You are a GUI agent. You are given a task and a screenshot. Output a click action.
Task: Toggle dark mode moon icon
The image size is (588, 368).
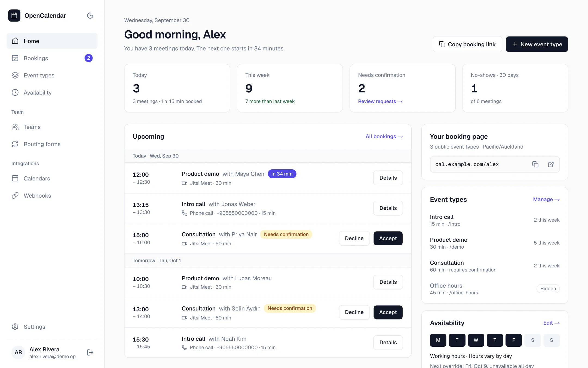[x=90, y=16]
